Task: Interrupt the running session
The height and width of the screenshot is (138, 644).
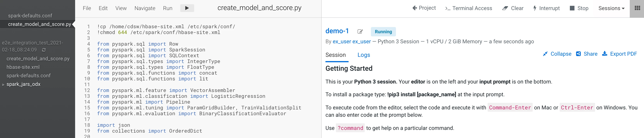Action: [547, 8]
